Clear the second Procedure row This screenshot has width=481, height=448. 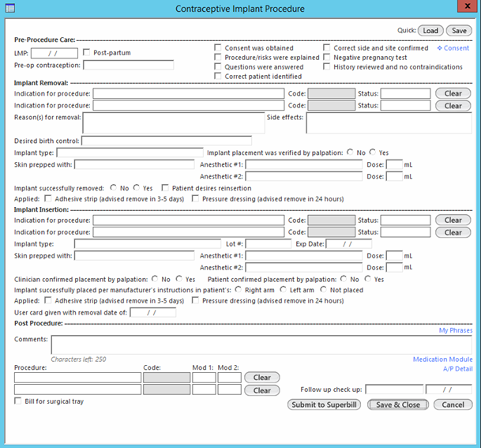tap(262, 390)
